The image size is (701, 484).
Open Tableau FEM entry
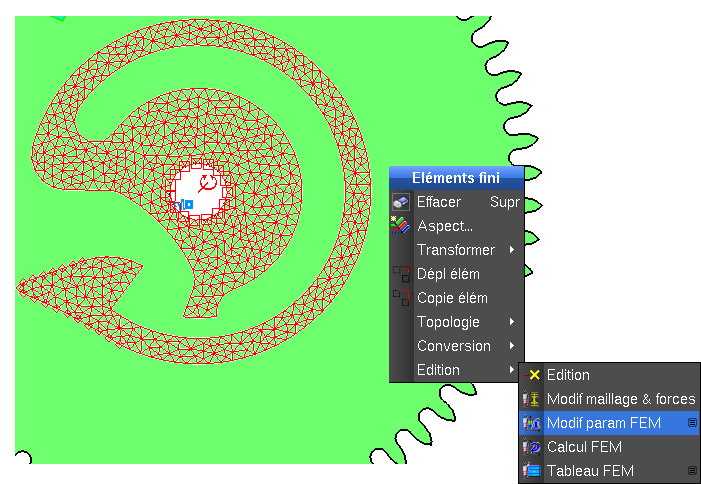click(x=609, y=471)
